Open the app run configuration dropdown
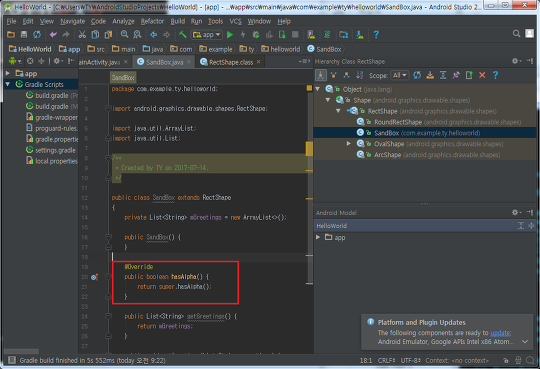Screen dimensions: 540x369 pos(207,34)
